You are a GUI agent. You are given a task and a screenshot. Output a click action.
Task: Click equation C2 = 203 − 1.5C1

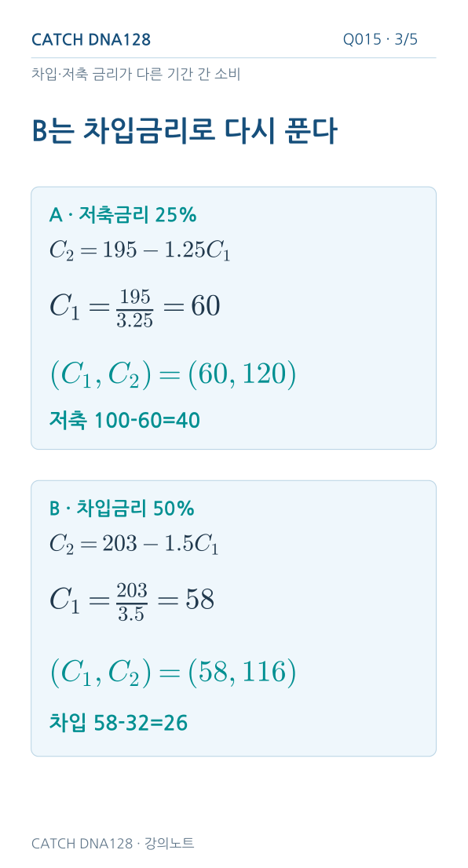pos(134,544)
